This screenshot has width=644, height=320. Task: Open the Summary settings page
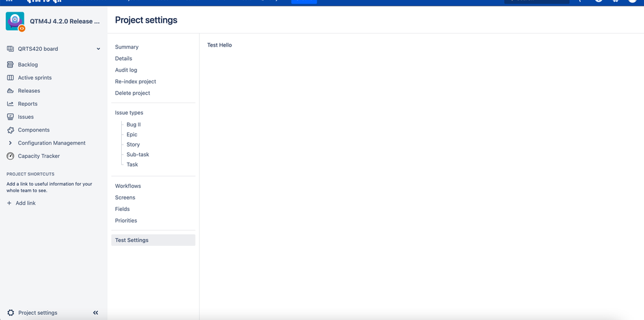click(x=126, y=47)
